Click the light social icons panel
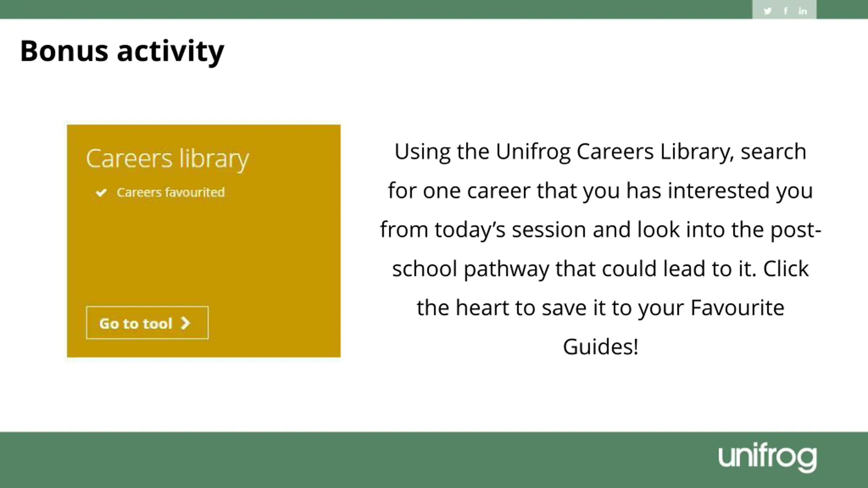868x488 pixels. [x=784, y=9]
